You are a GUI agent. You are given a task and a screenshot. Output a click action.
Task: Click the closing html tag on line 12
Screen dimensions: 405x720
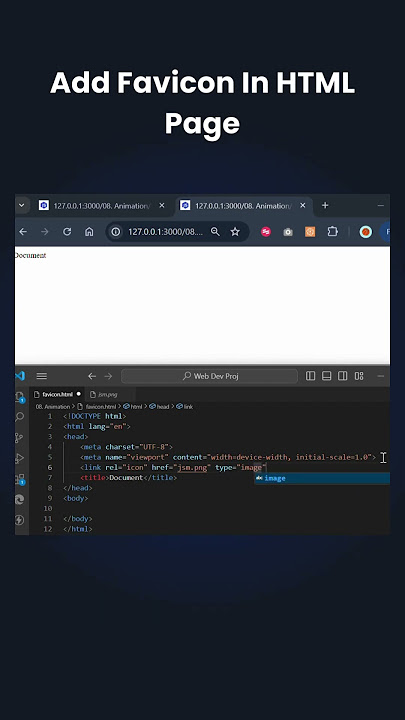(78, 529)
